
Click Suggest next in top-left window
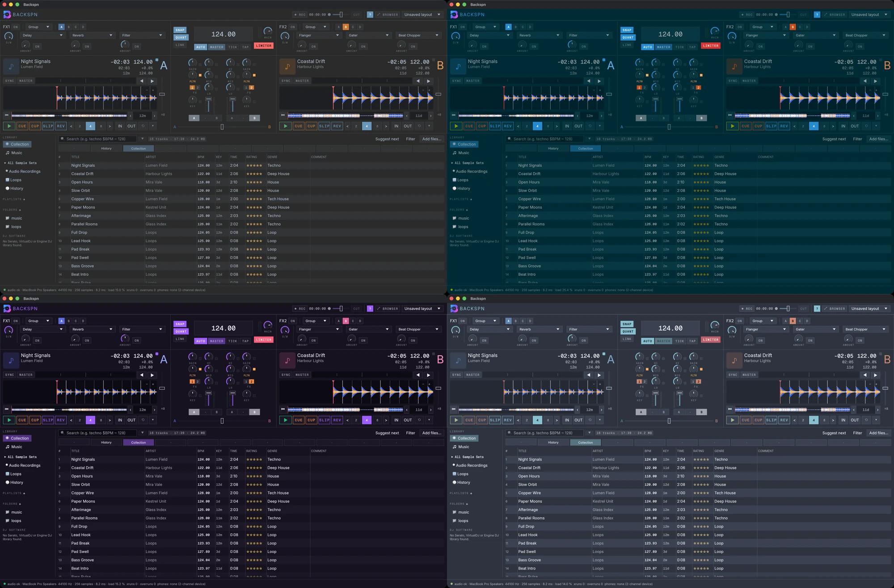click(387, 139)
